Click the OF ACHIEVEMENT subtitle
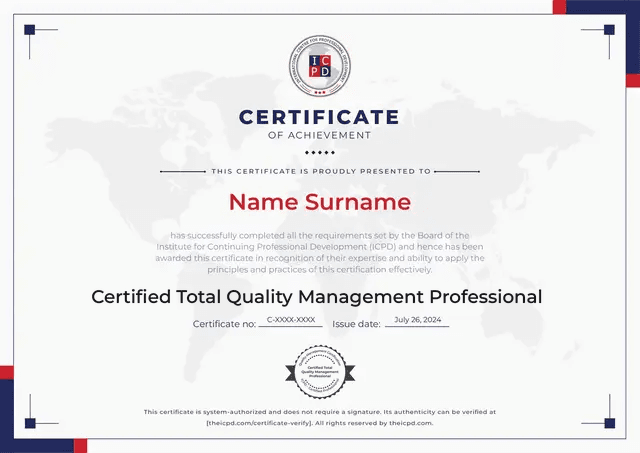Viewport: 640px width, 453px height. [x=320, y=135]
